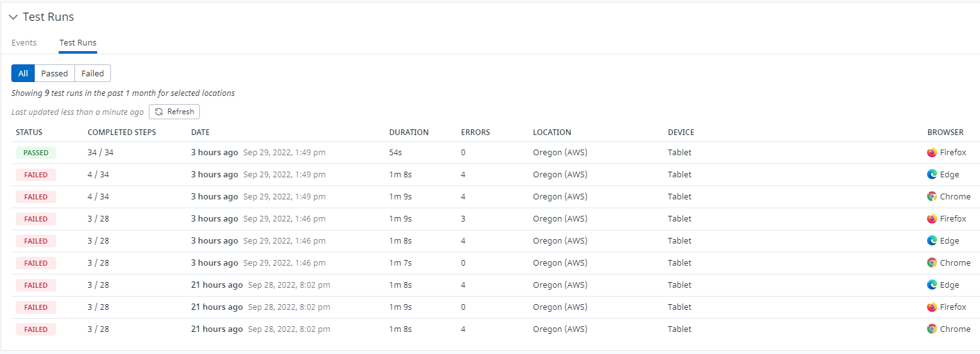The width and height of the screenshot is (980, 354).
Task: Collapse the Test Runs section chevron
Action: pos(13,17)
